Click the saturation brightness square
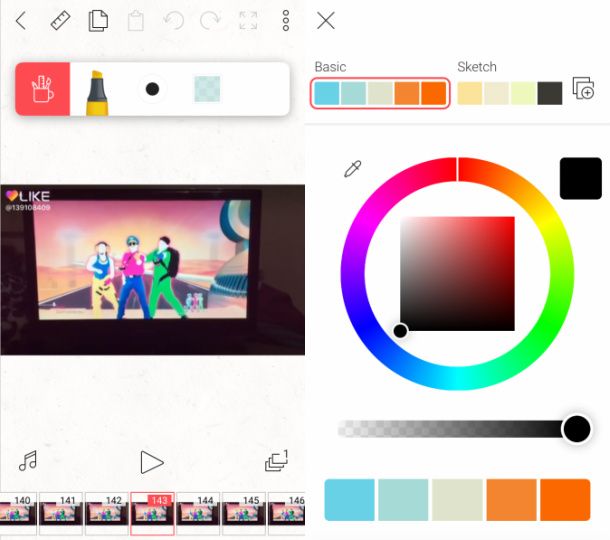The height and width of the screenshot is (540, 610). tap(458, 274)
